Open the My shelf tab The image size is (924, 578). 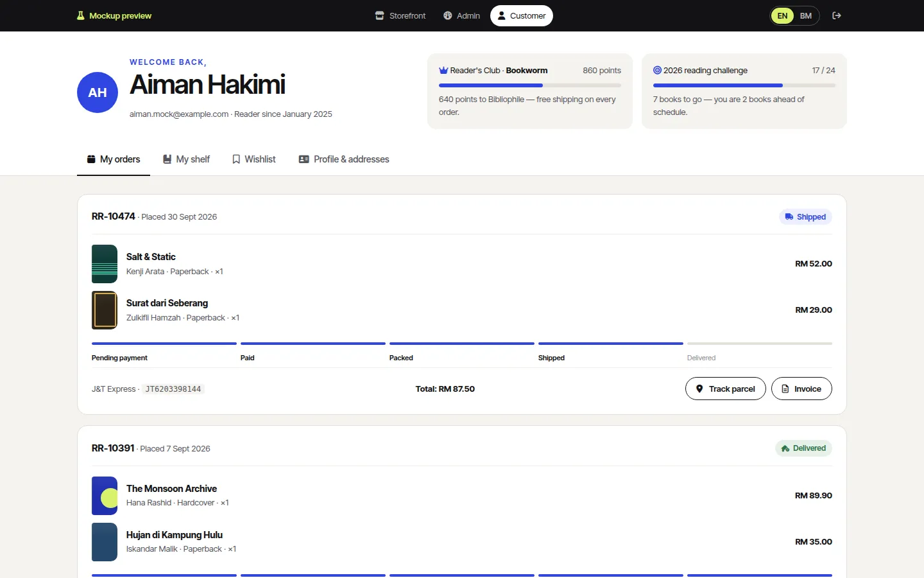186,159
